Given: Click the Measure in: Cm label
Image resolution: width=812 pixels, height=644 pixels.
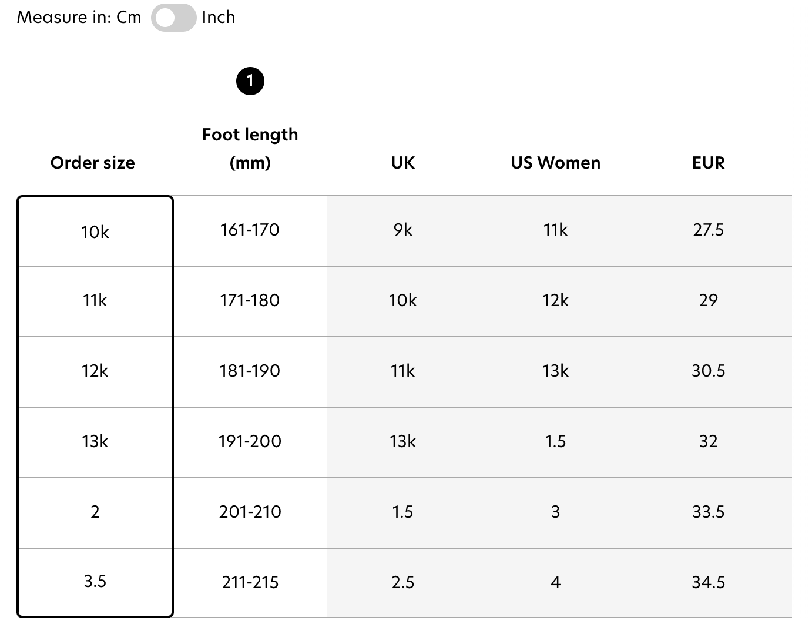Looking at the screenshot, I should click(x=79, y=18).
